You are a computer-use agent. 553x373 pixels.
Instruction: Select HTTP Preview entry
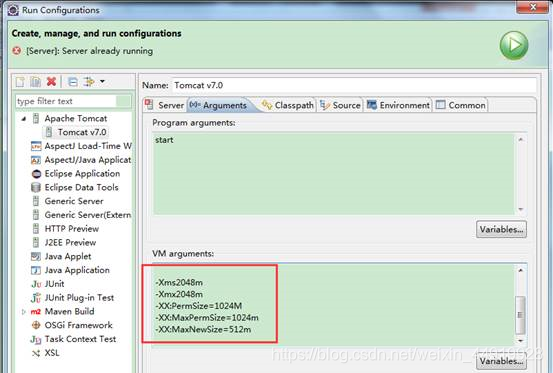[72, 229]
